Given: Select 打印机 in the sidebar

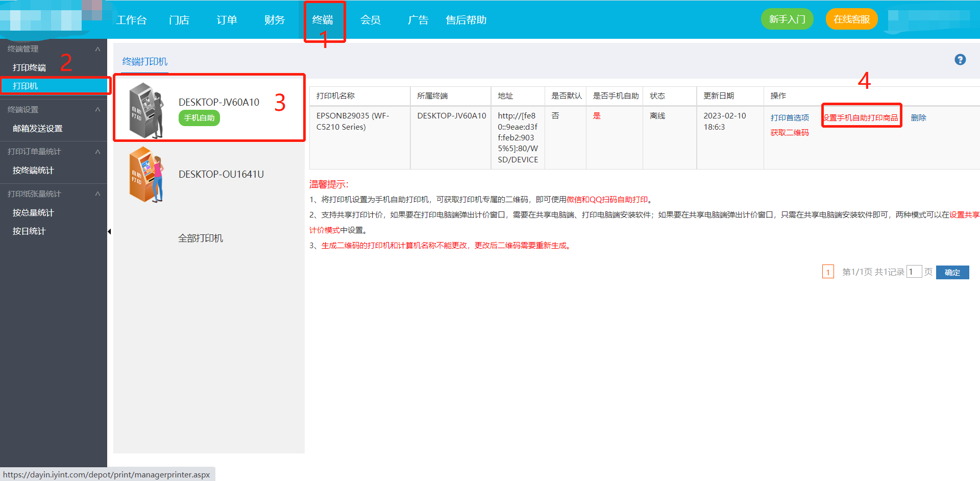Looking at the screenshot, I should pos(54,86).
